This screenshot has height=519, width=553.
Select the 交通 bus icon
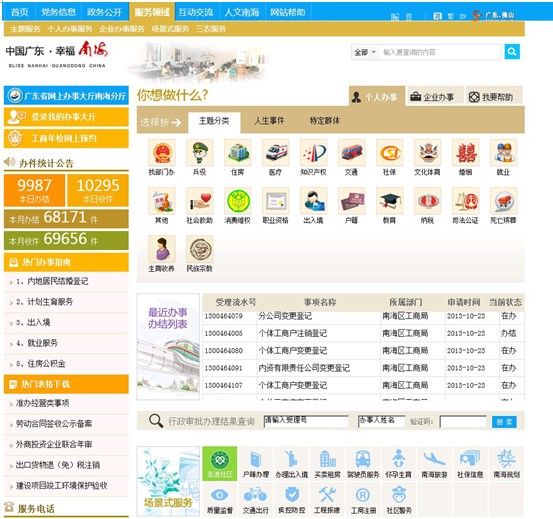pyautogui.click(x=352, y=153)
